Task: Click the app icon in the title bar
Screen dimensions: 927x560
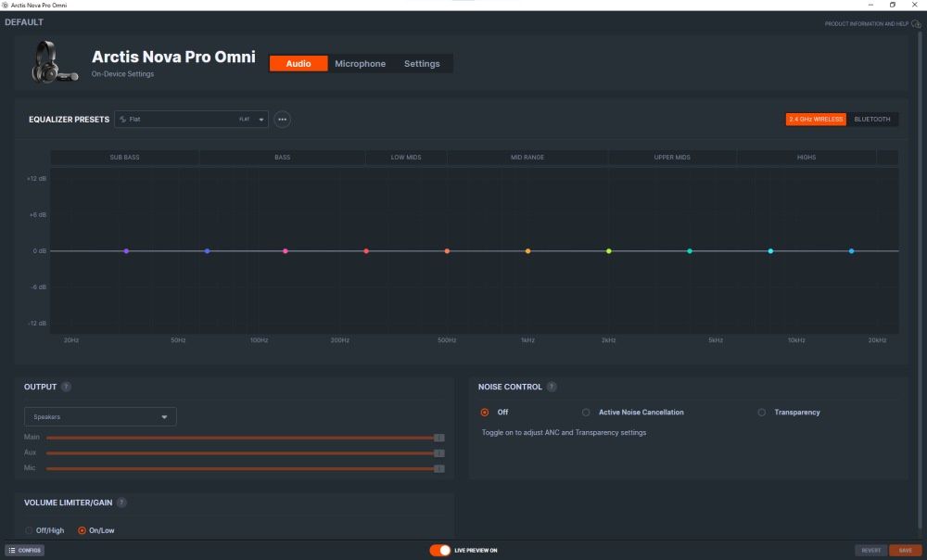Action: tap(6, 5)
